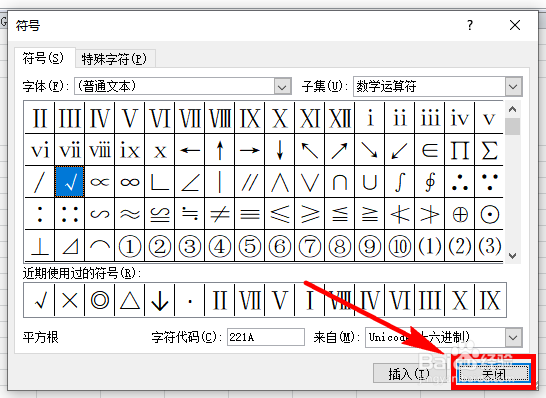This screenshot has height=398, width=546.
Task: Click the 关闭 close button
Action: [x=493, y=374]
